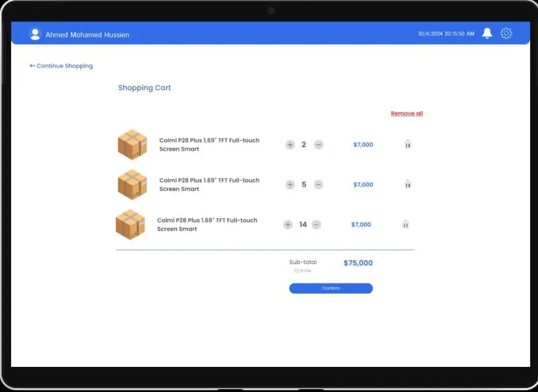Delete the cart item with quantity 5
The width and height of the screenshot is (538, 392).
[x=407, y=184]
